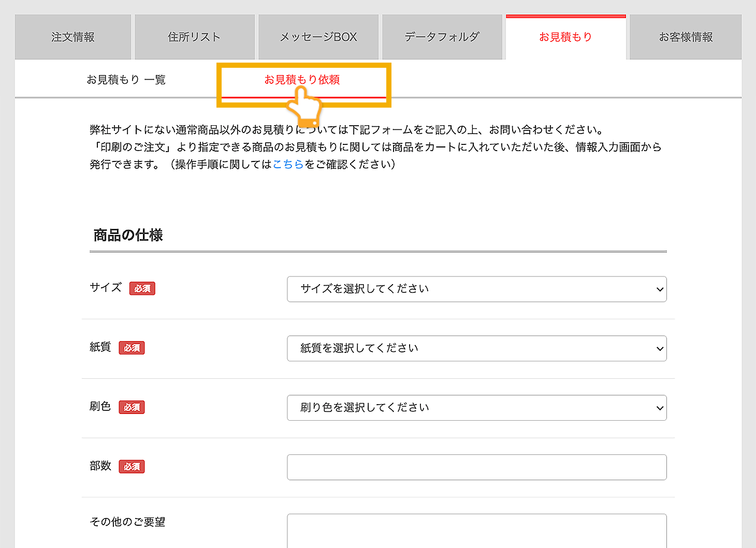Screen dimensions: 756x548
Task: Click the 必須 badge beside 刷色
Action: point(132,408)
